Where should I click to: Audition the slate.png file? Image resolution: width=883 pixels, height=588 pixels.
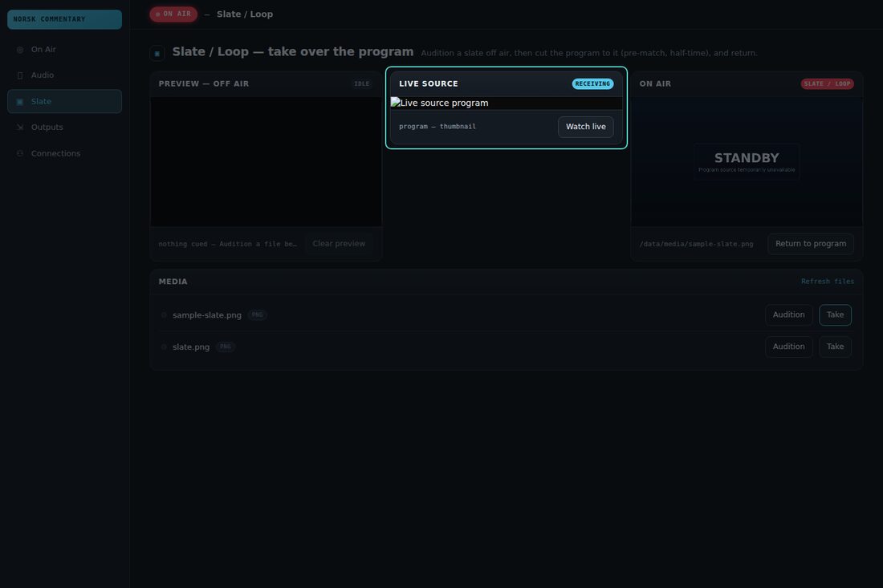point(788,347)
